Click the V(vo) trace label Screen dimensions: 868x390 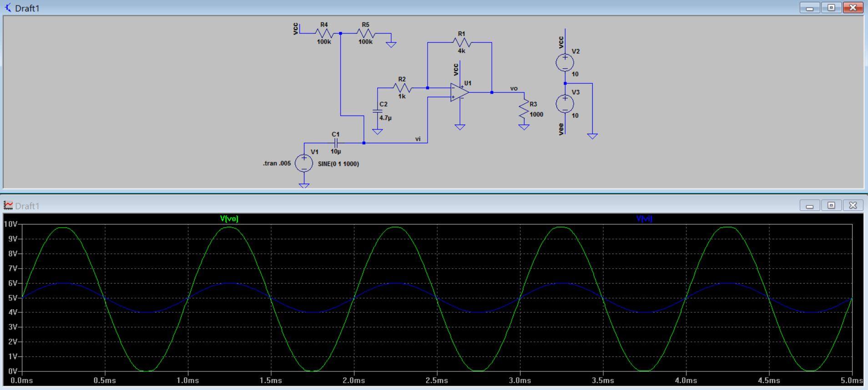(x=229, y=219)
